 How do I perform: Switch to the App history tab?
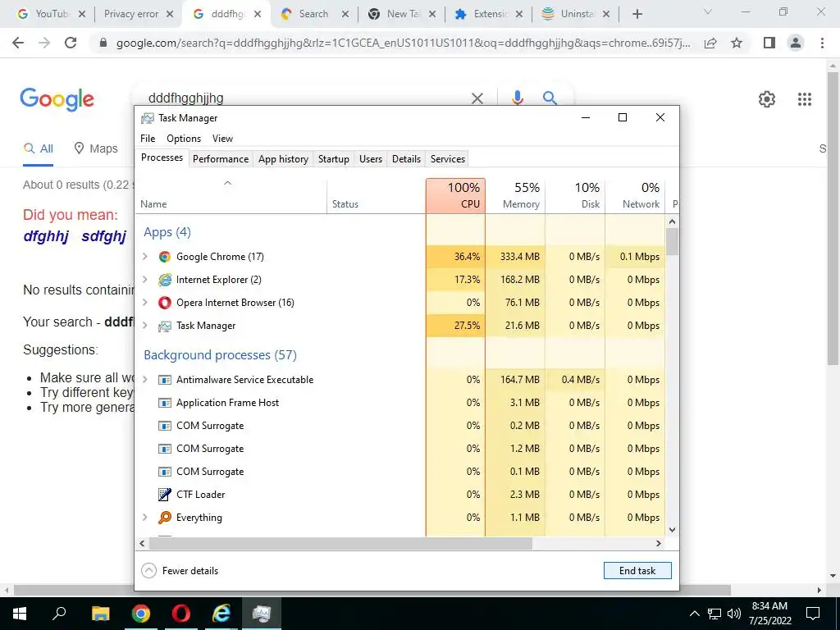point(283,159)
